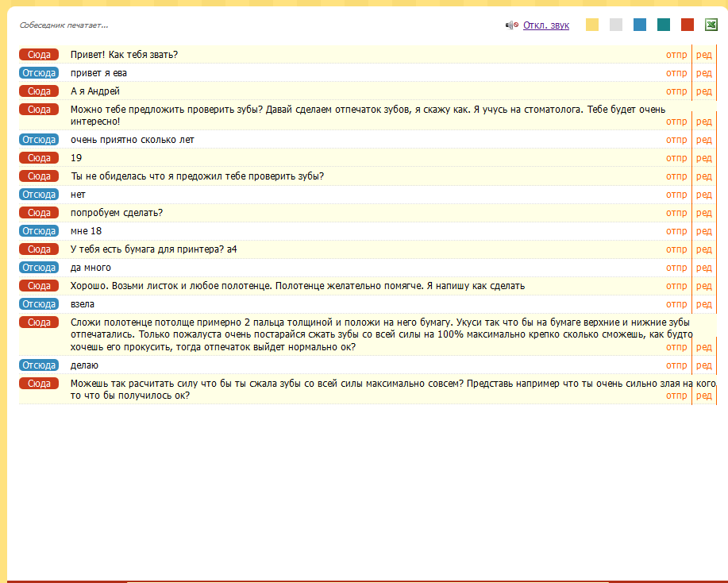This screenshot has height=583, width=728.
Task: Edit the 'А я Андрей' message via 'ред'
Action: click(704, 91)
